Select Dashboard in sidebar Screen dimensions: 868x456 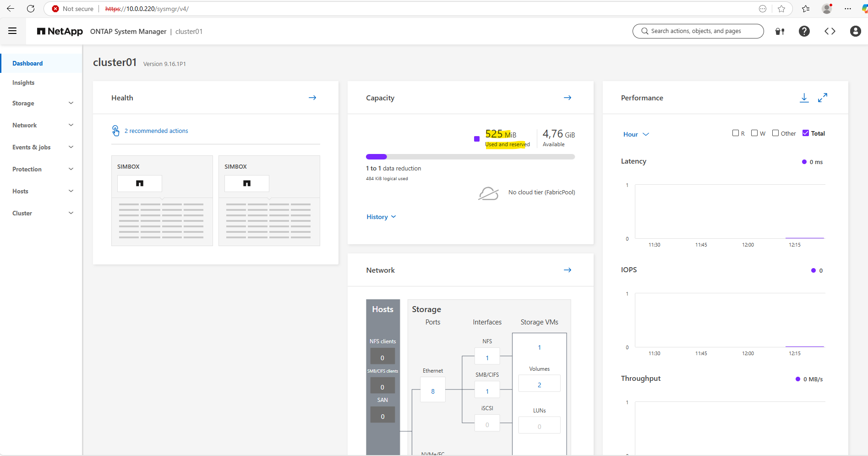tap(41, 63)
